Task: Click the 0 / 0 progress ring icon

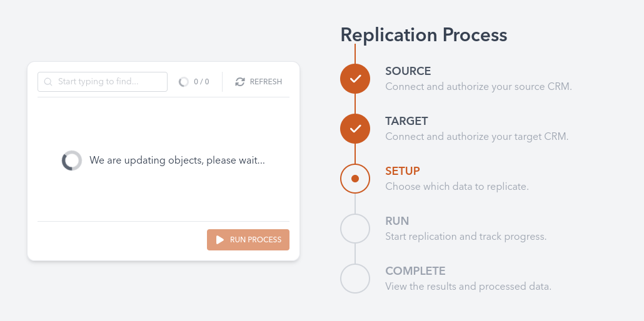Action: (x=183, y=82)
